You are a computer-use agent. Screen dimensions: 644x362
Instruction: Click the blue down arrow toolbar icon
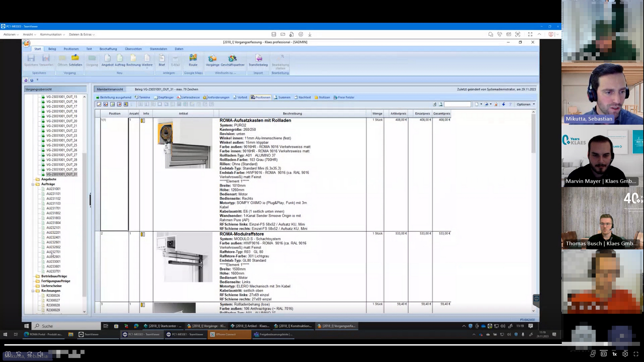503,104
